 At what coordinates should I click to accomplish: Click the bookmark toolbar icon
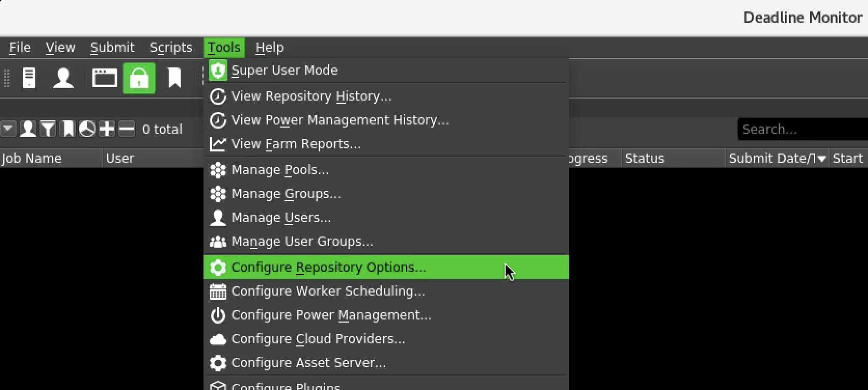click(x=174, y=78)
